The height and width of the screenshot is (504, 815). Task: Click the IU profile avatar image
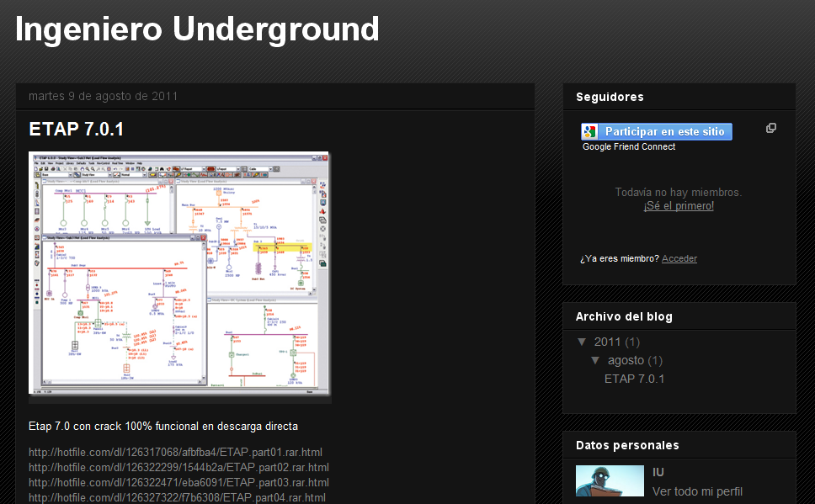point(610,480)
